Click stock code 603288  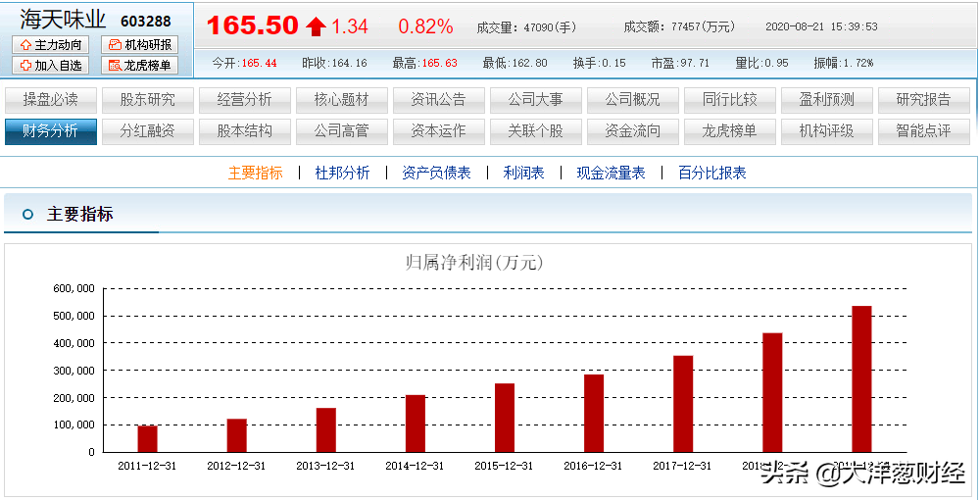(146, 22)
